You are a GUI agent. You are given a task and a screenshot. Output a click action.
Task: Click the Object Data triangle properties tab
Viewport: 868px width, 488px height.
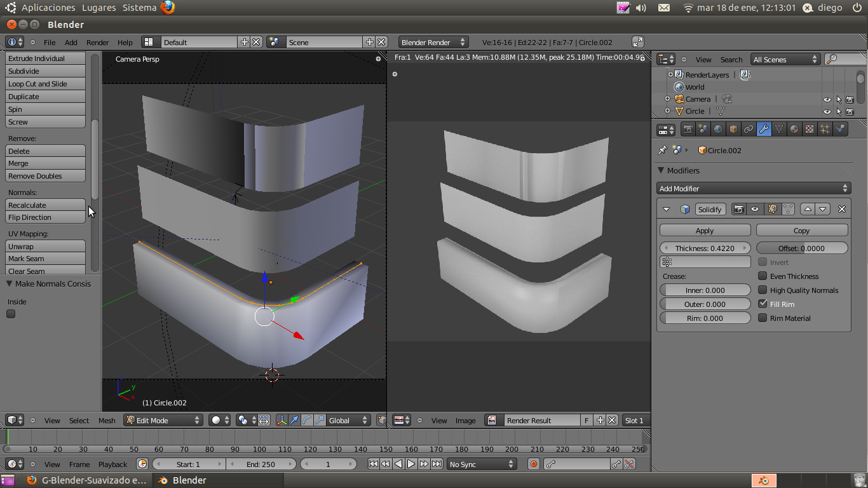[x=779, y=130]
